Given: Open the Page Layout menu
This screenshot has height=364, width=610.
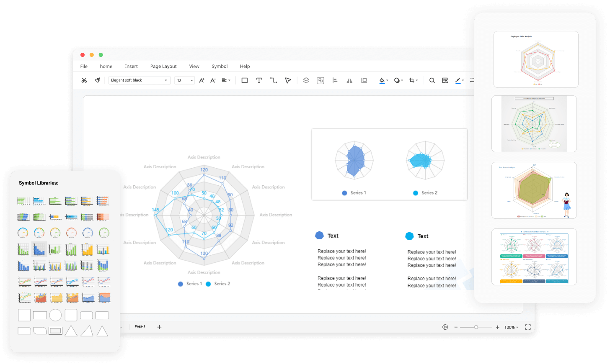Looking at the screenshot, I should click(x=163, y=67).
